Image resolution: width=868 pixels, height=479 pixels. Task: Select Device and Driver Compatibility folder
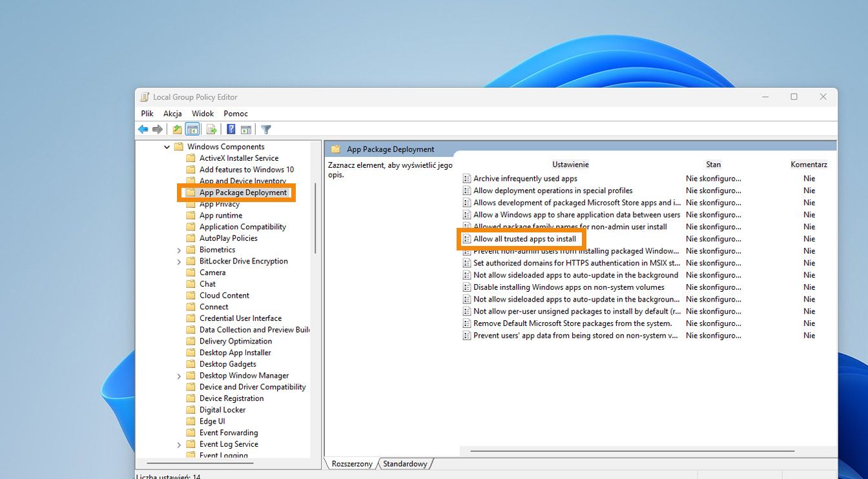253,387
